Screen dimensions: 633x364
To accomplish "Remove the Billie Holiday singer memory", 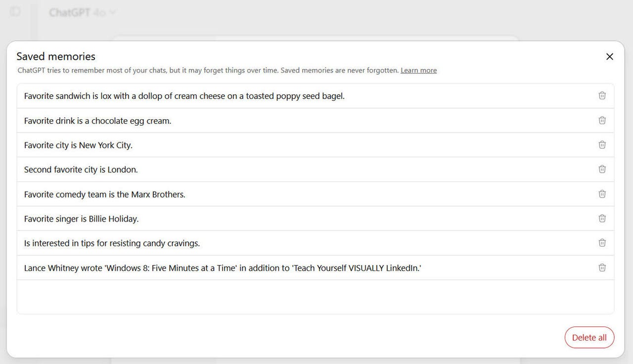I will 602,218.
